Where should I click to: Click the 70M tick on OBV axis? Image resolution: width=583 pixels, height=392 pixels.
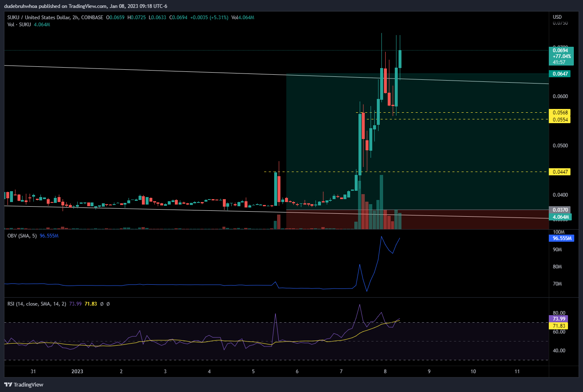click(x=557, y=284)
